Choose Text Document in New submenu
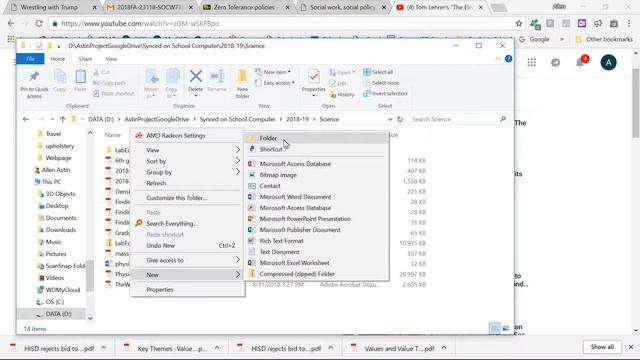640x360 pixels. pos(316,252)
